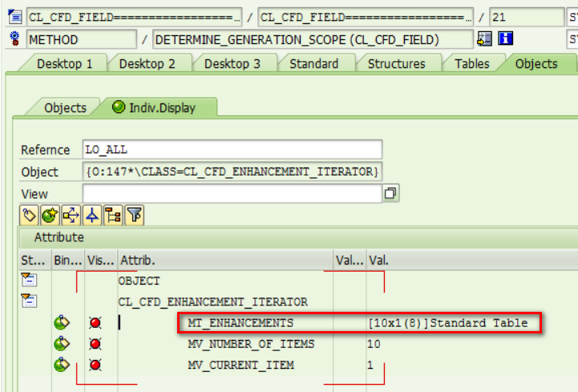Click the METHOD gear icon
The height and width of the screenshot is (392, 578).
point(14,38)
